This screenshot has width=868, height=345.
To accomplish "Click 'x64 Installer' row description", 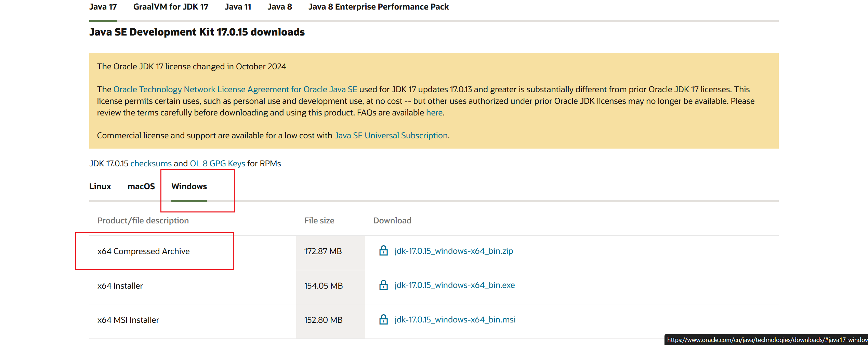I will pyautogui.click(x=120, y=286).
